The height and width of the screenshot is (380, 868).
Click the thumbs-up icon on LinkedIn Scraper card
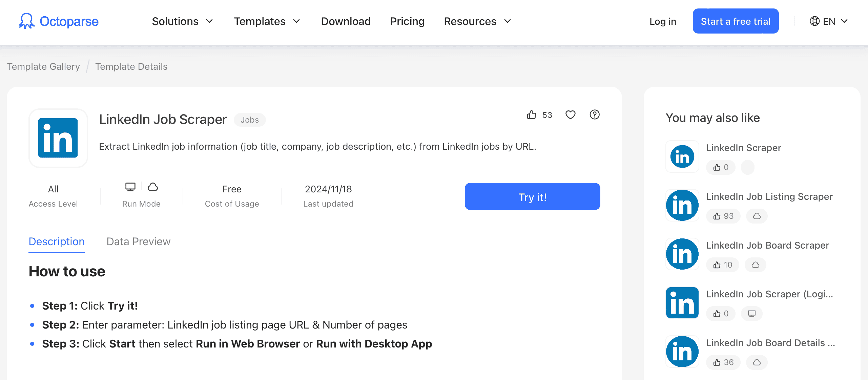click(x=717, y=167)
